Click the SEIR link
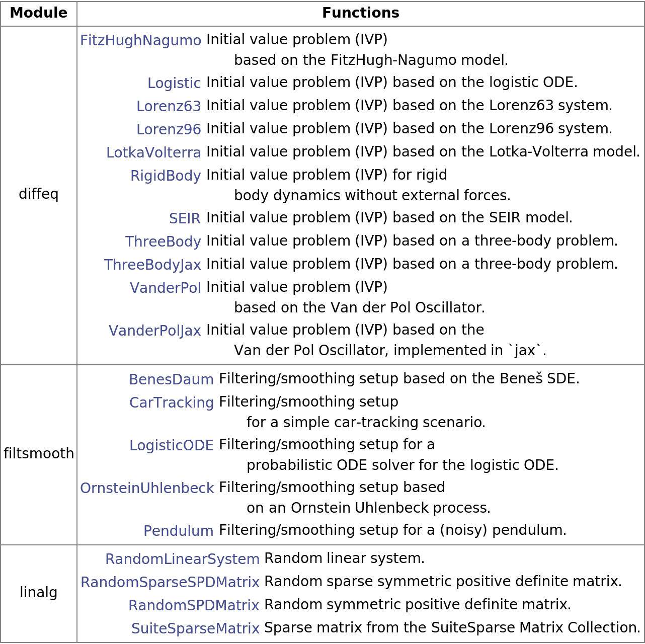This screenshot has height=644, width=645. point(185,219)
